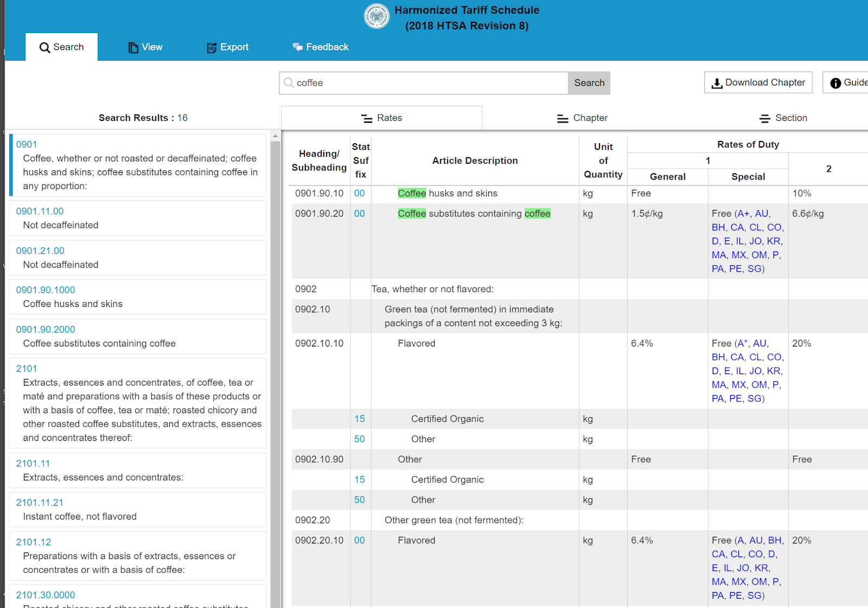Click the Export tab icon
This screenshot has width=868, height=608.
point(212,48)
